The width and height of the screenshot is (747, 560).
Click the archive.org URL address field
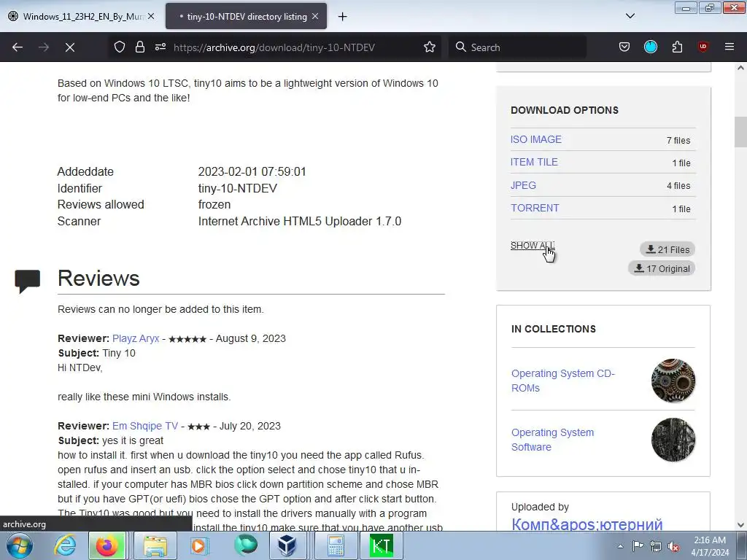tap(274, 47)
